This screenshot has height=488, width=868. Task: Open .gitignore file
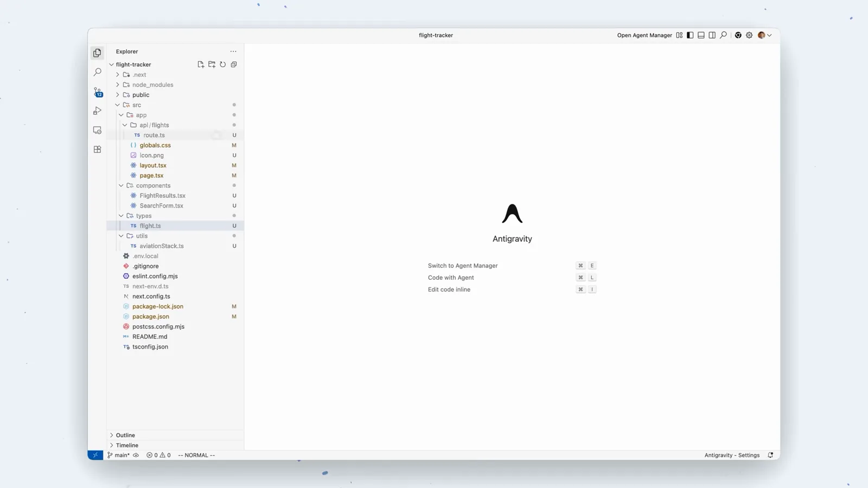point(175,266)
